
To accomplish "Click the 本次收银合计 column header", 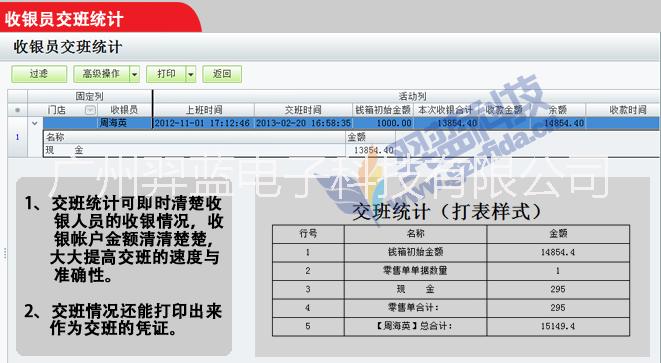I will click(x=445, y=110).
